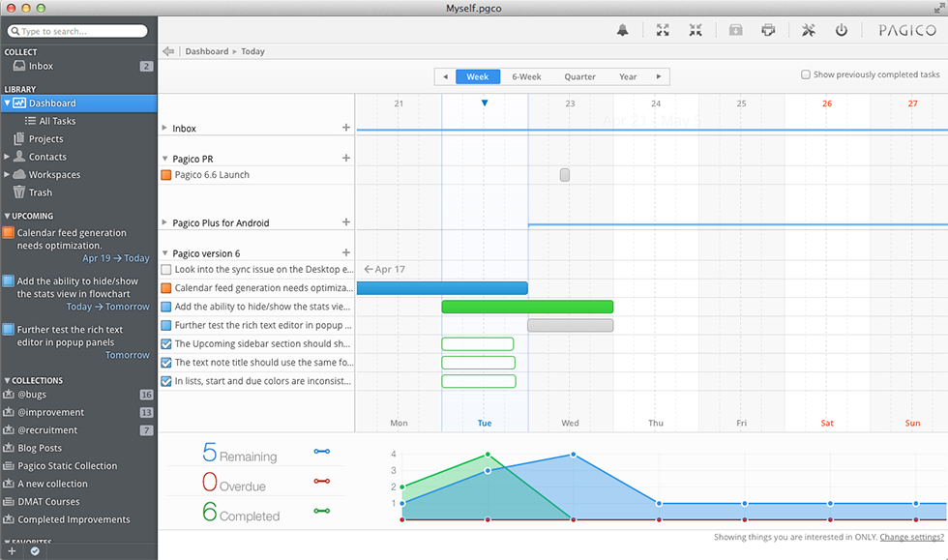
Task: Open upcoming item 'Further test the rich text'
Action: 70,336
